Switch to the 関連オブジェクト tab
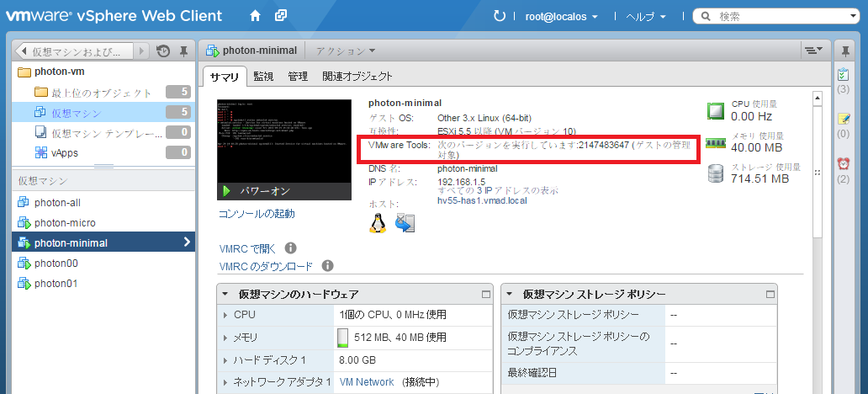Image resolution: width=868 pixels, height=394 pixels. point(357,77)
